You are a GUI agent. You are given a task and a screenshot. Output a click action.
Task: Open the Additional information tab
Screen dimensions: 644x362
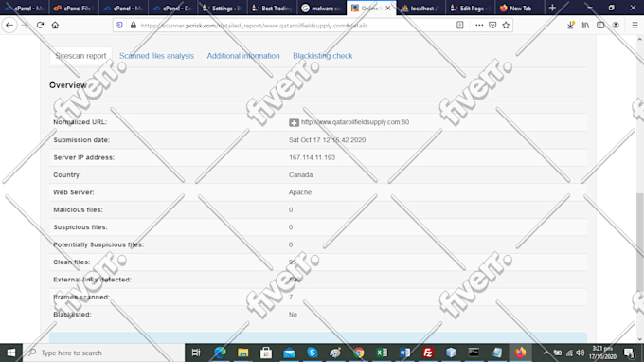243,56
